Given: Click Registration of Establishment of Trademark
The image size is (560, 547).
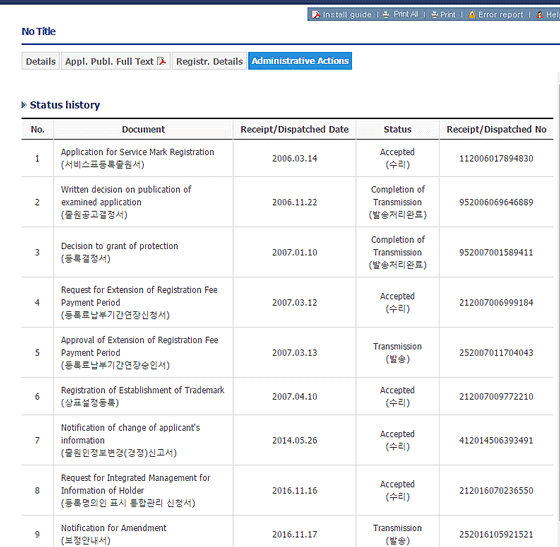Looking at the screenshot, I should (x=142, y=396).
